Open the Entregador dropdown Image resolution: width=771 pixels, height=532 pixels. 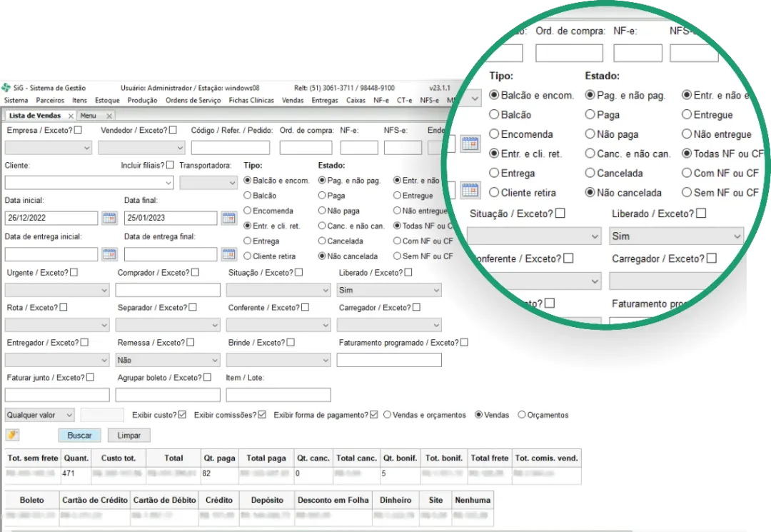(57, 360)
